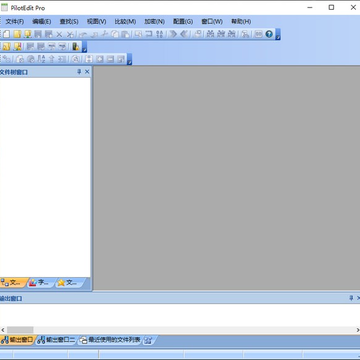Open the 编辑(E) menu

pos(42,22)
